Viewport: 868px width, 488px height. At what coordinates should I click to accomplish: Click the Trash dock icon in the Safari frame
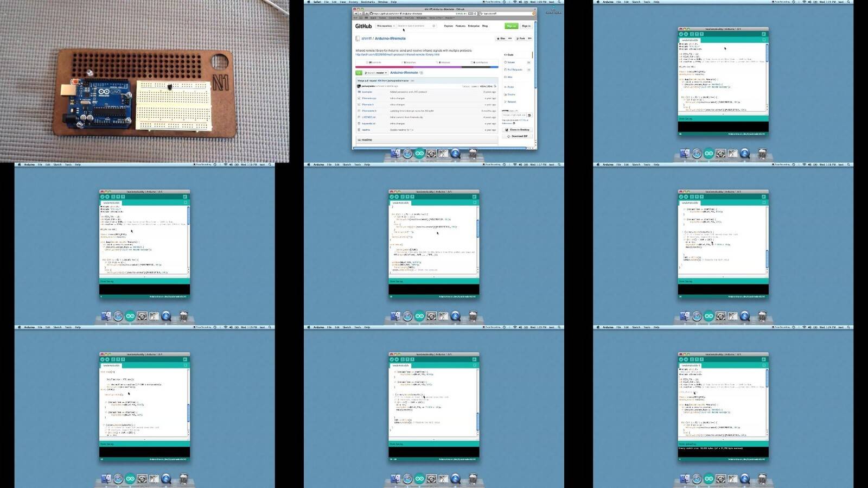coord(473,154)
